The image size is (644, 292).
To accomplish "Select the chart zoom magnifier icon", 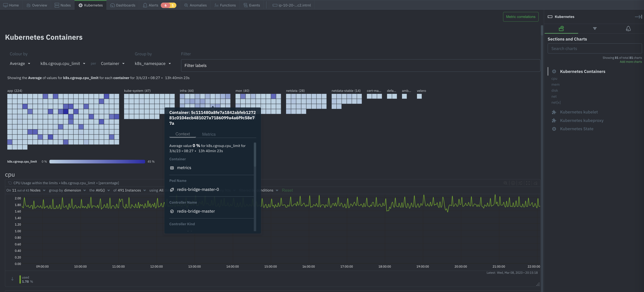I will click(x=505, y=183).
